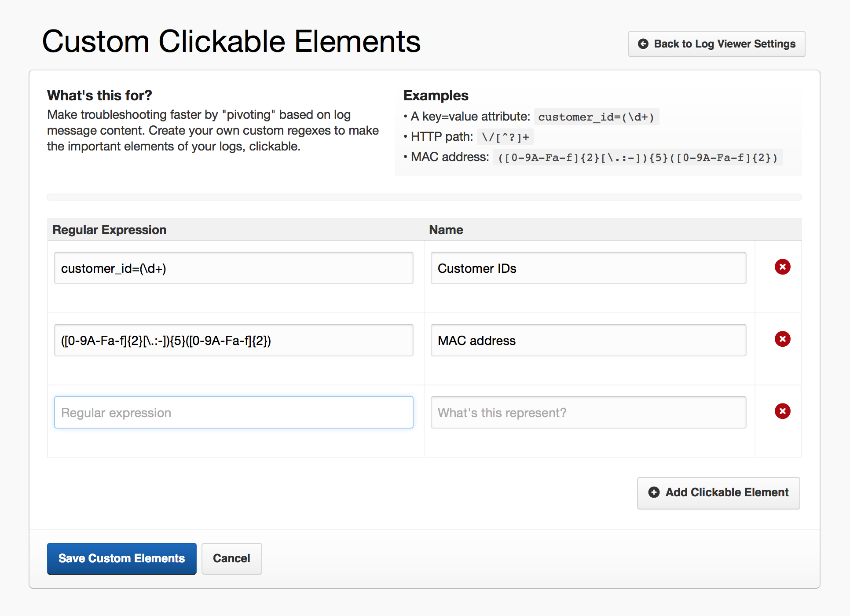Click the Cancel button
The height and width of the screenshot is (616, 850).
pyautogui.click(x=231, y=558)
